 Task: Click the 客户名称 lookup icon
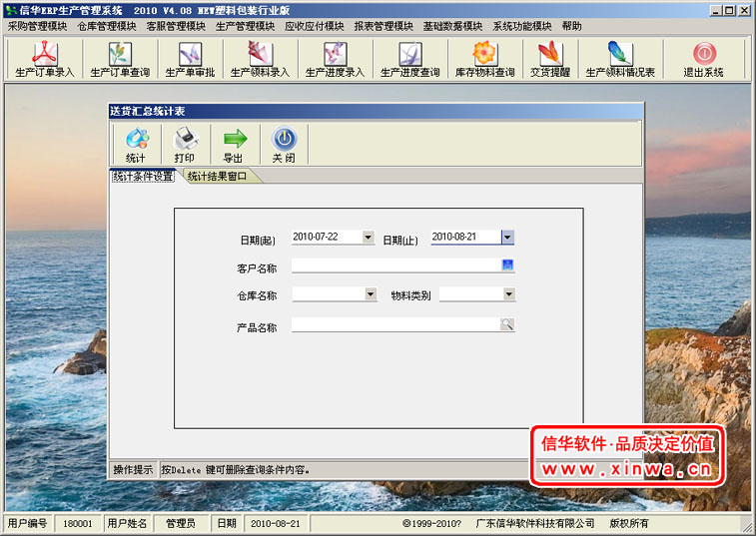pos(507,265)
